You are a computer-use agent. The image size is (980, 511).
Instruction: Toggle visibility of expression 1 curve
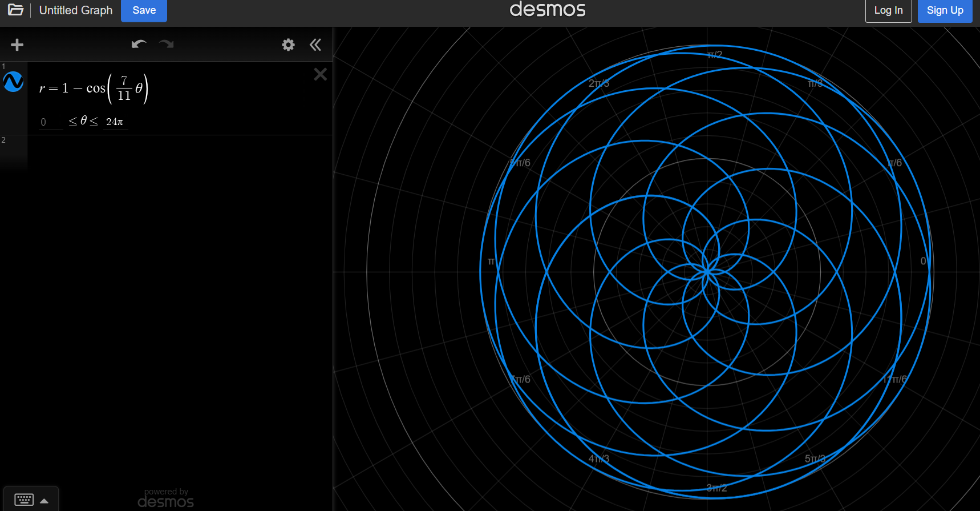[x=13, y=82]
